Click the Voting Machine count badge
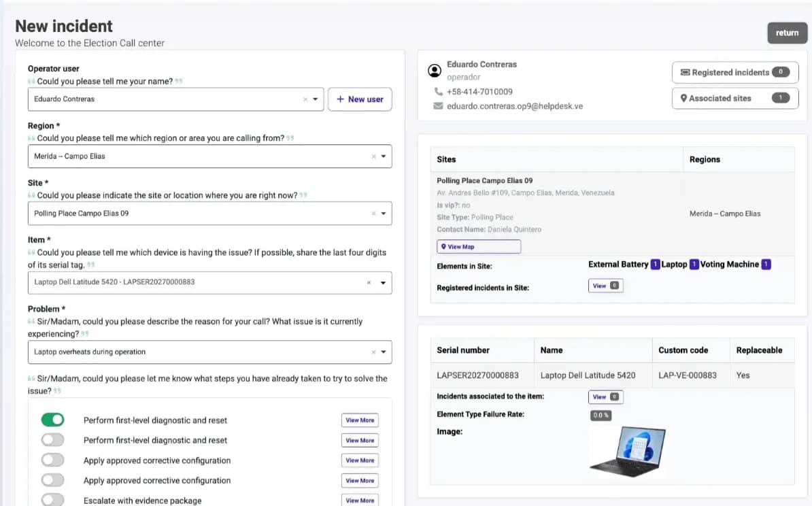 766,265
